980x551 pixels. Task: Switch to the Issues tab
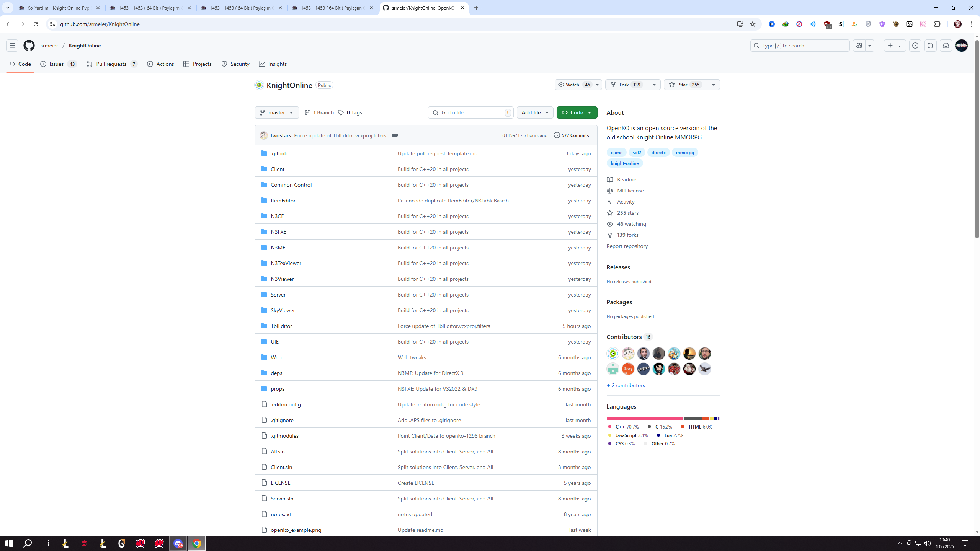coord(59,64)
